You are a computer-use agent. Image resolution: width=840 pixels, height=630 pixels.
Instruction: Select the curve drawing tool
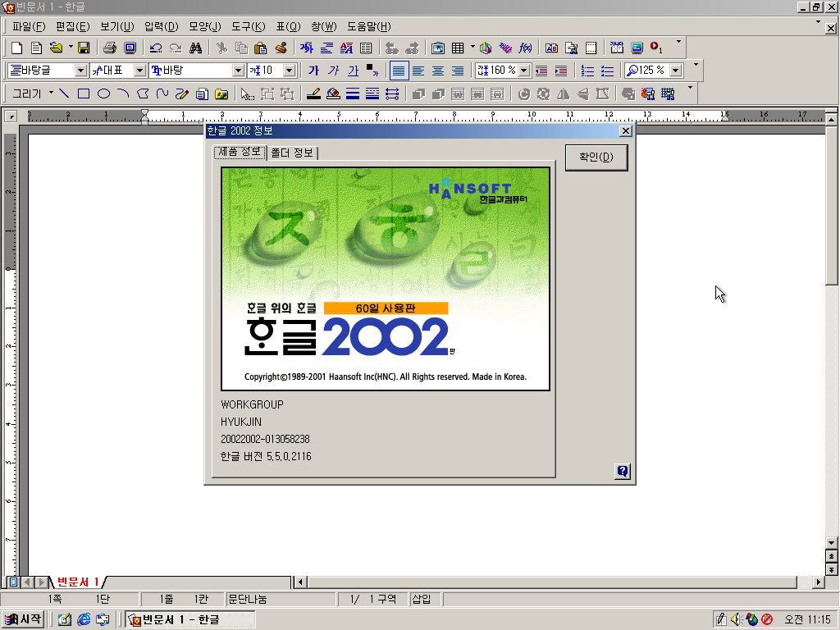[x=162, y=94]
